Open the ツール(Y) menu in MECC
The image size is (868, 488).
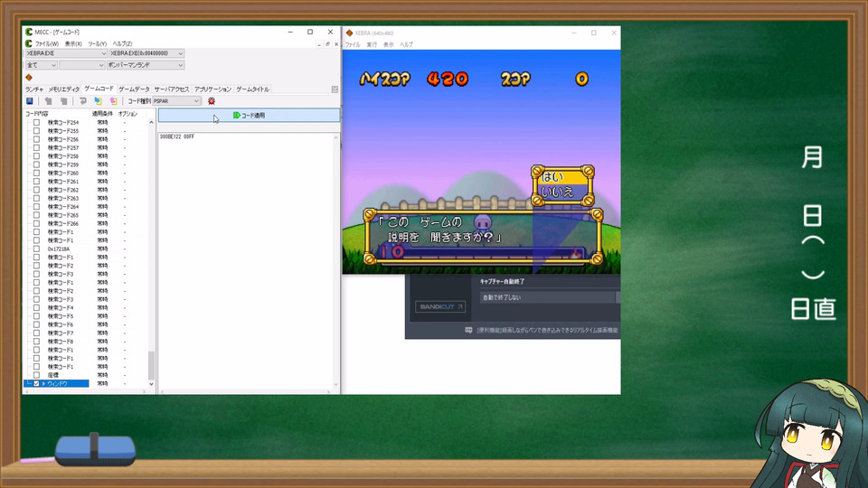(x=98, y=43)
